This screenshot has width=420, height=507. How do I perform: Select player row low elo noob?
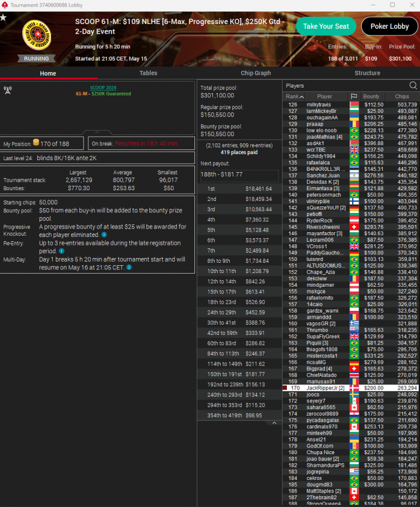(x=350, y=130)
